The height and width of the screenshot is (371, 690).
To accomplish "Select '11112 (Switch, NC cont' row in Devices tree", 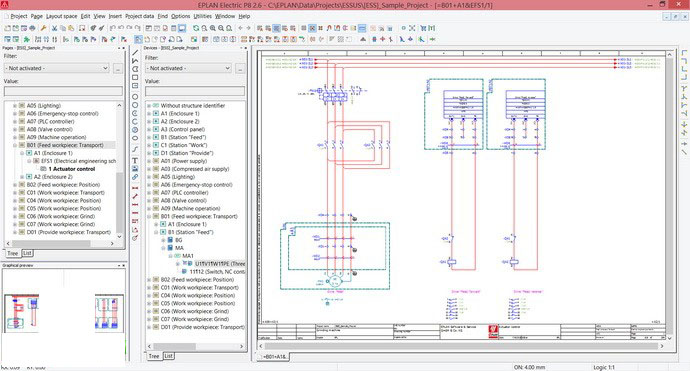I will tap(217, 272).
